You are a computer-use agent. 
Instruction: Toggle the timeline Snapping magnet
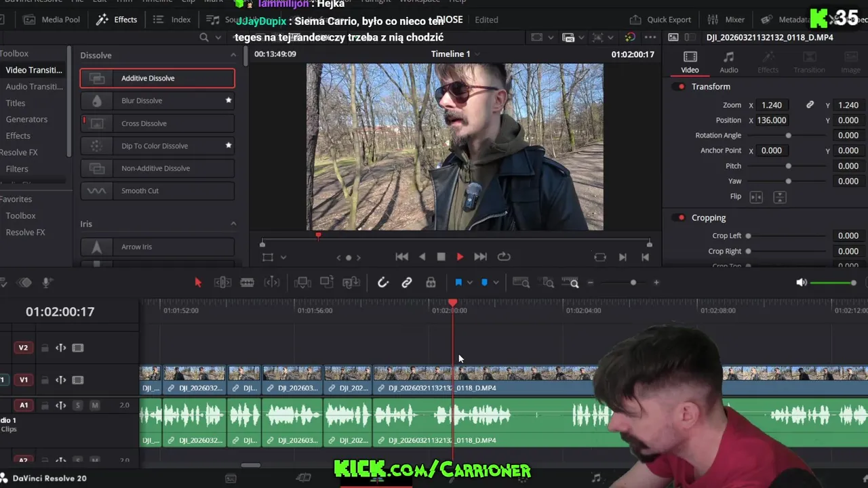[x=382, y=283]
